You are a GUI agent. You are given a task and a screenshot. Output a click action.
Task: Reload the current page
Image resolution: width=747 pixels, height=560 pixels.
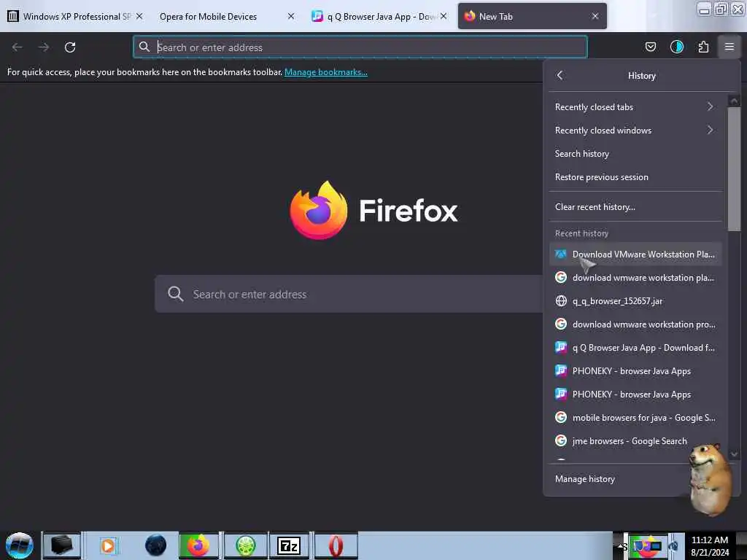point(70,47)
